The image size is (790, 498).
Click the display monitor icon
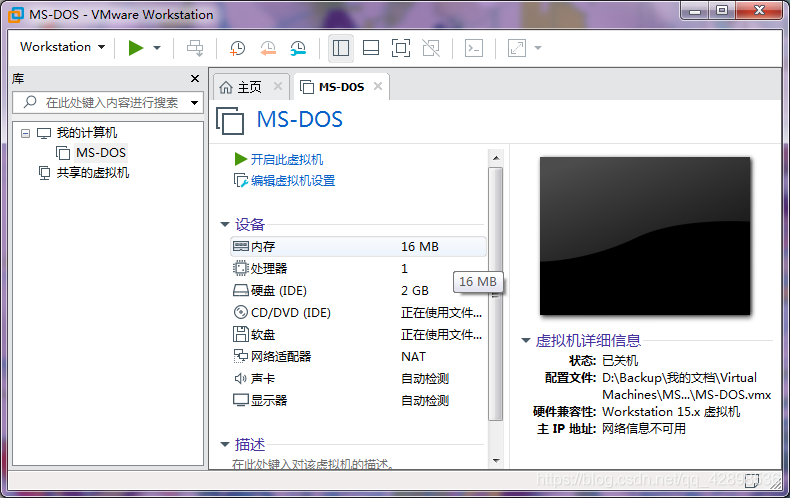(x=240, y=400)
